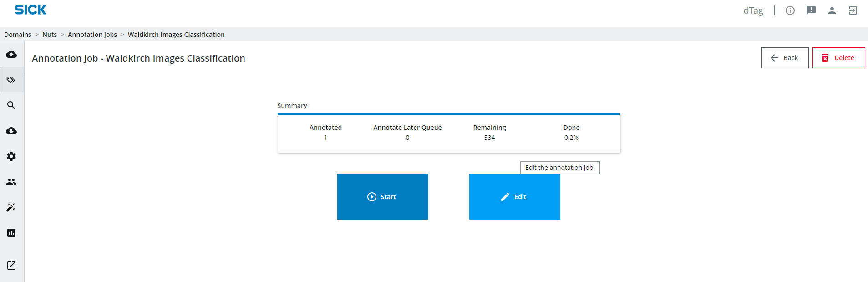Screen dimensions: 868x282
Task: Open the cloud download sidebar icon
Action: (x=11, y=131)
